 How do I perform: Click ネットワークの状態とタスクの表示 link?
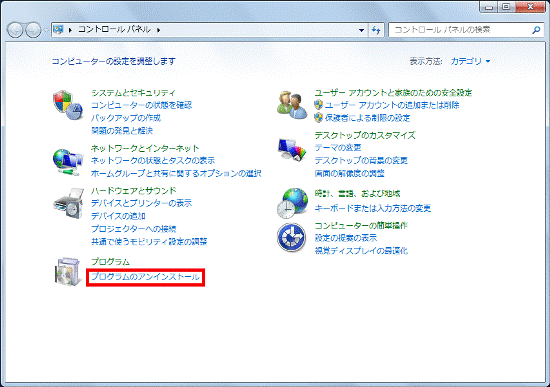tap(153, 160)
